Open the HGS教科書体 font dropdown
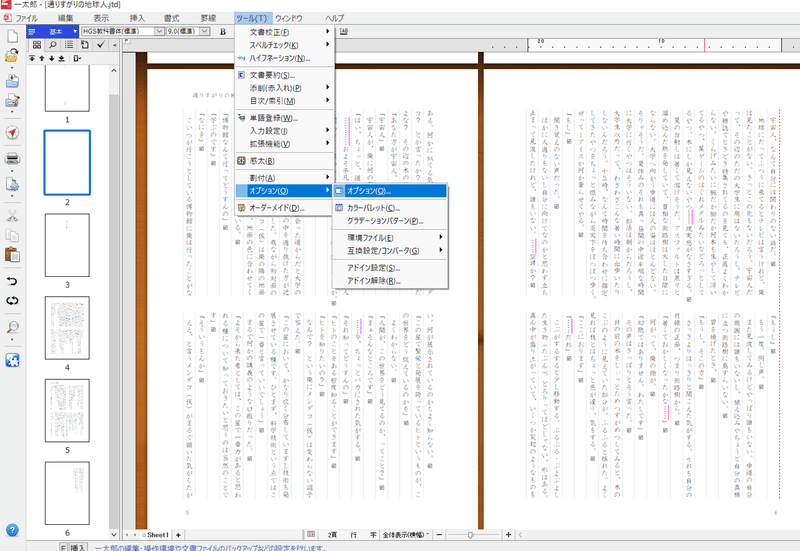 pos(159,32)
